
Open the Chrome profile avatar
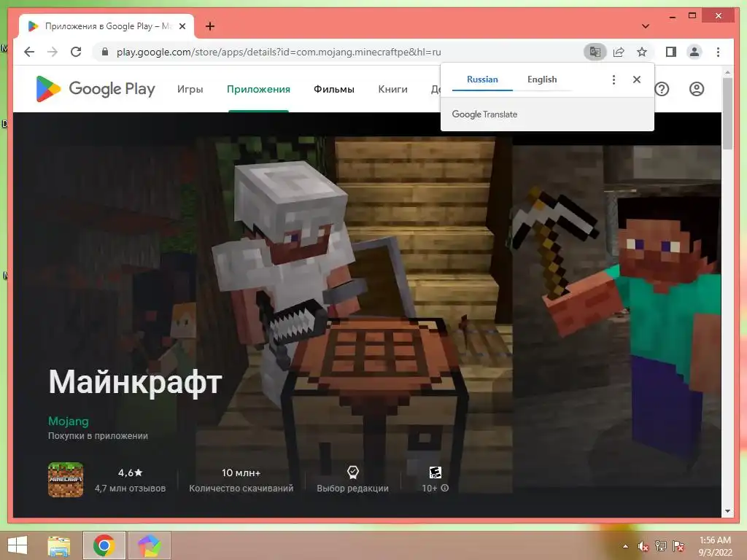pyautogui.click(x=694, y=52)
